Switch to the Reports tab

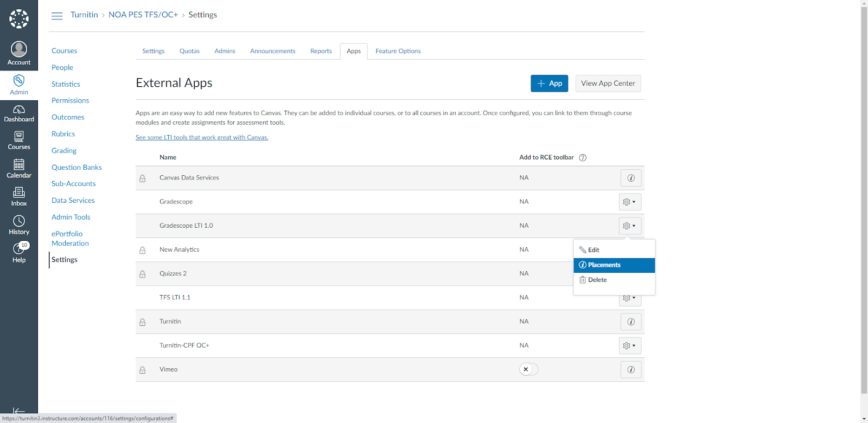click(321, 51)
